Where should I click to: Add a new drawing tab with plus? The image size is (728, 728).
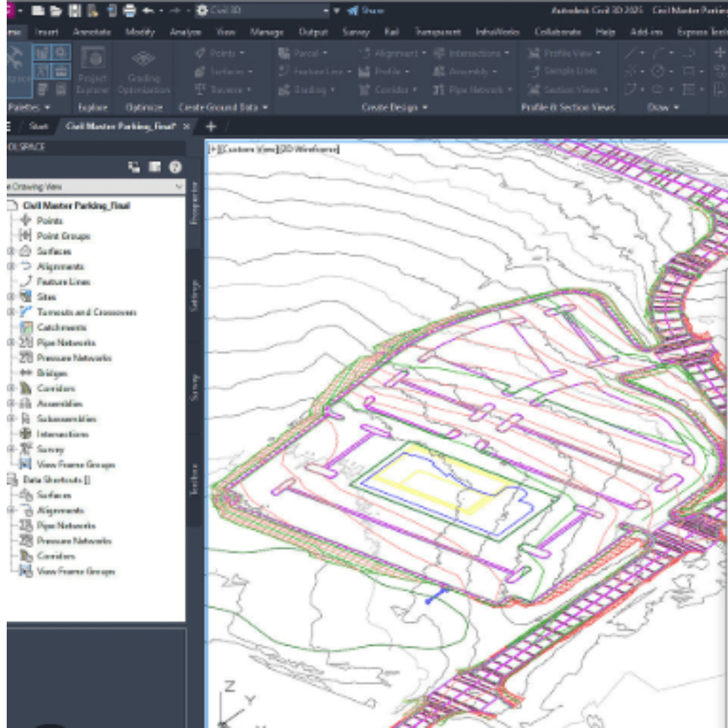[x=210, y=126]
